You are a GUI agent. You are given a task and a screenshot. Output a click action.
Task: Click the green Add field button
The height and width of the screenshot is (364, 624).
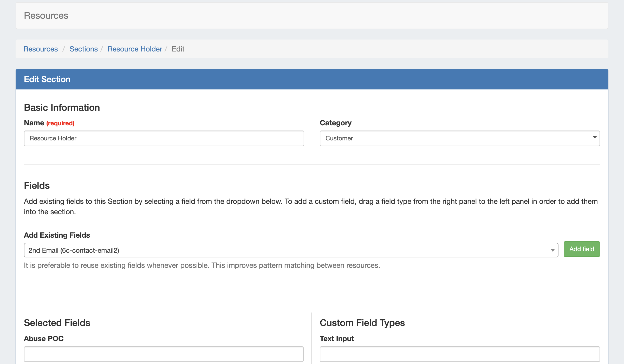click(582, 249)
